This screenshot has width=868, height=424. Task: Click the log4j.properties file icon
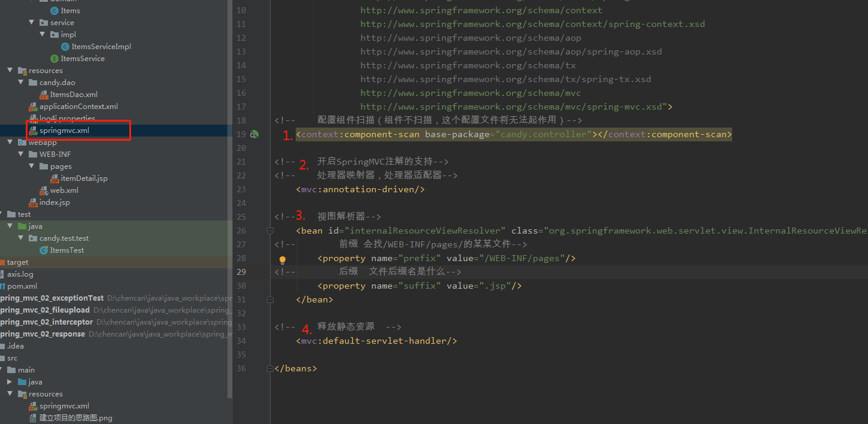pyautogui.click(x=34, y=119)
